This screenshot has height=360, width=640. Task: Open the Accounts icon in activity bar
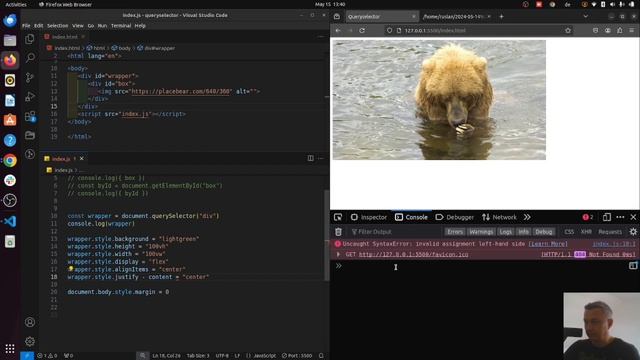point(30,322)
